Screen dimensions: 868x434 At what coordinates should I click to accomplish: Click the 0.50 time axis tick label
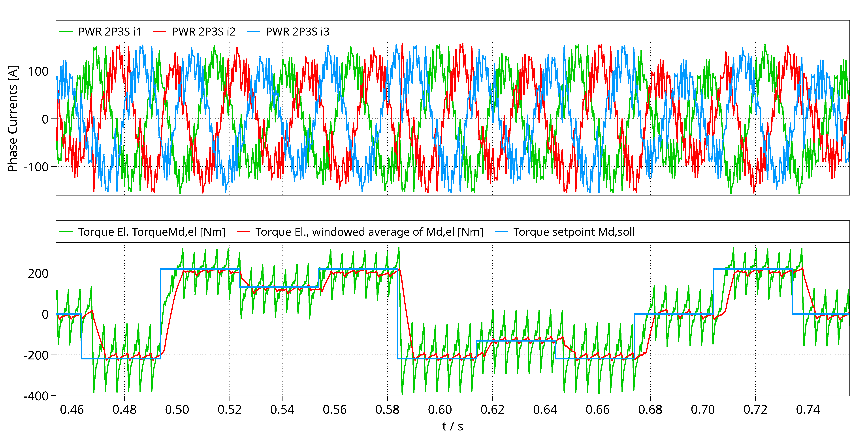tap(177, 410)
